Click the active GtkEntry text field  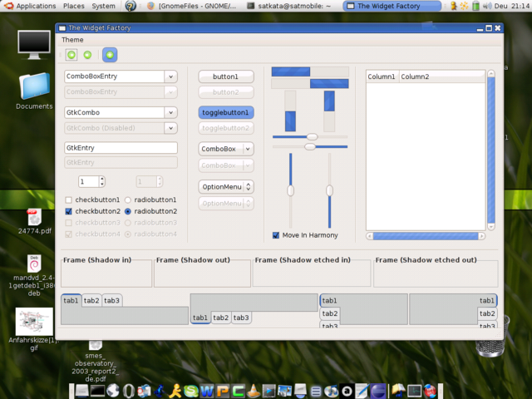click(121, 148)
